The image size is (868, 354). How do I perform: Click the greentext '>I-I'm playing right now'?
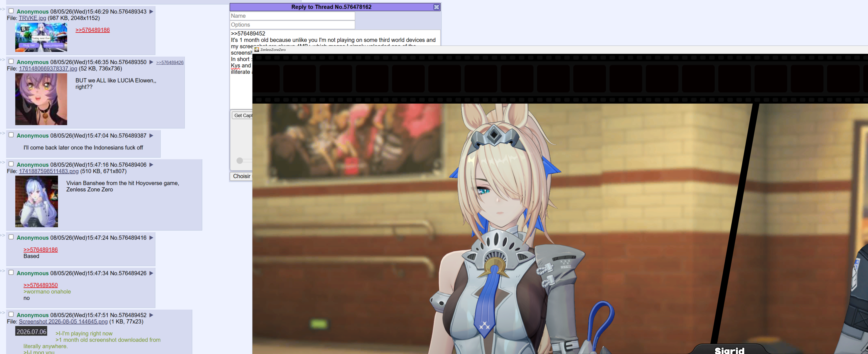pyautogui.click(x=84, y=333)
